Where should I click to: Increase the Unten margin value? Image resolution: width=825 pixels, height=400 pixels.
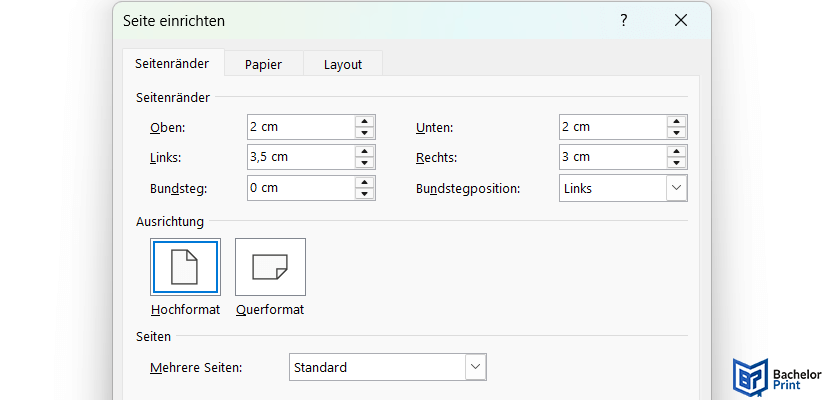pyautogui.click(x=676, y=122)
